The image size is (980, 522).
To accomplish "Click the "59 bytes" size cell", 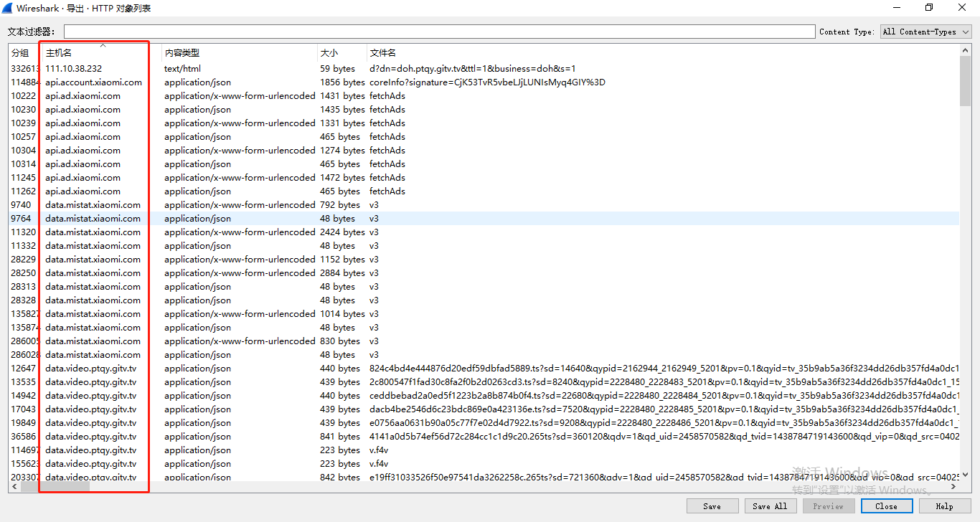I will tap(338, 69).
